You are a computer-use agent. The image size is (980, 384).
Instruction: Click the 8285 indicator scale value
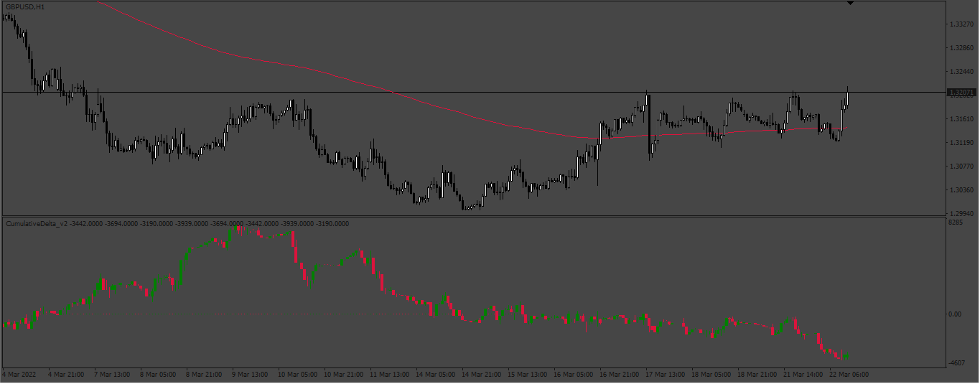tap(956, 223)
